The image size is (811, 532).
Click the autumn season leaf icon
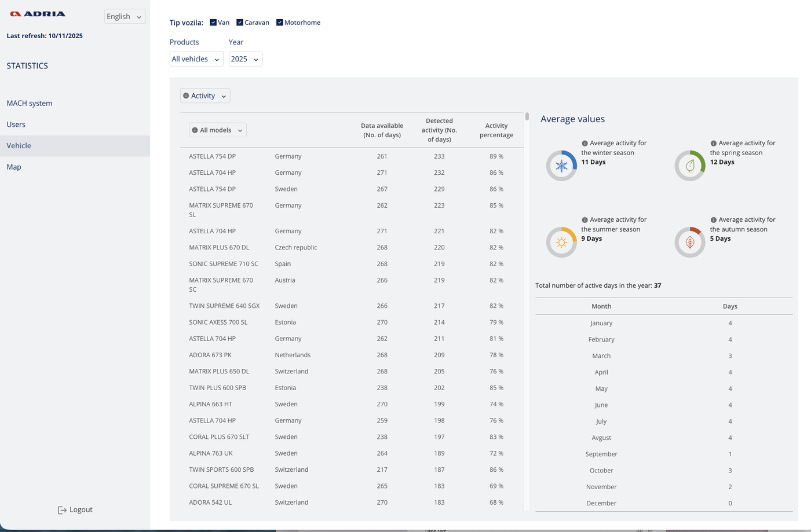(x=690, y=243)
